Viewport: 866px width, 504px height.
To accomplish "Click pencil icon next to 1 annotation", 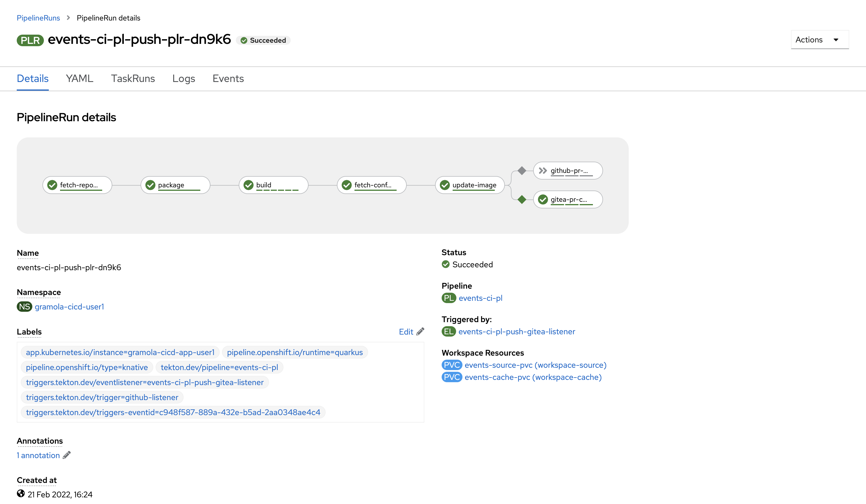I will 67,455.
